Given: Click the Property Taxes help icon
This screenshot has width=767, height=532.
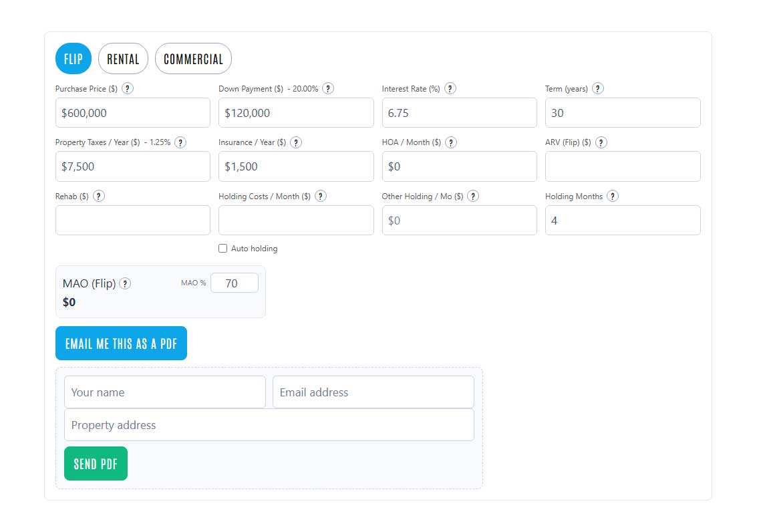Looking at the screenshot, I should coord(180,142).
